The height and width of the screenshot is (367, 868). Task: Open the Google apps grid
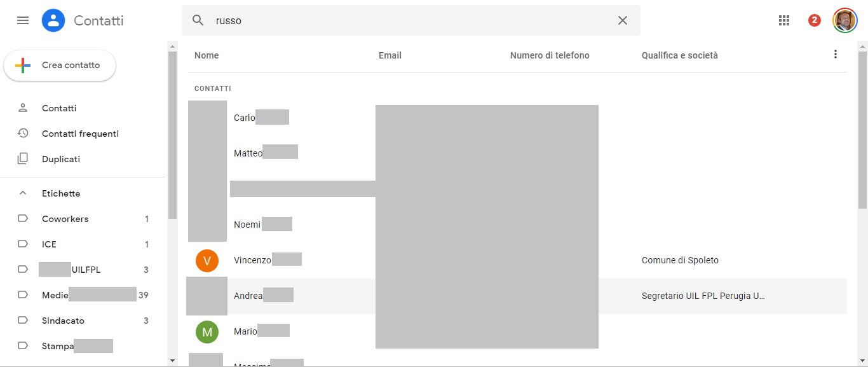784,20
